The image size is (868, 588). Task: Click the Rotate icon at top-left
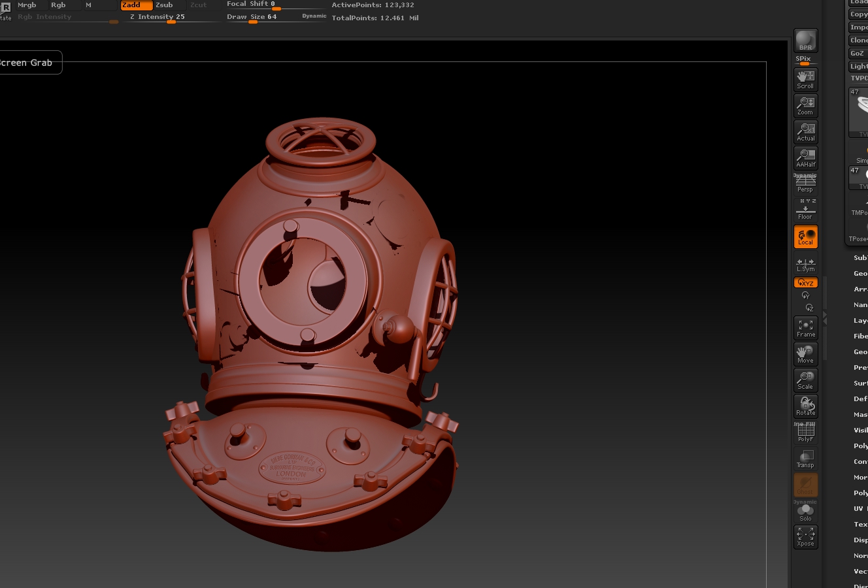pos(5,10)
